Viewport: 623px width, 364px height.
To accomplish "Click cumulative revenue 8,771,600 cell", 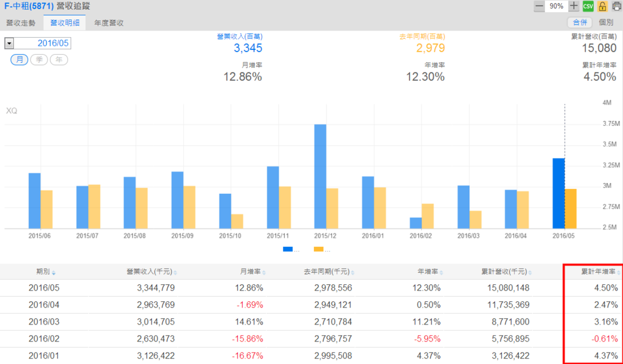I will click(x=510, y=321).
